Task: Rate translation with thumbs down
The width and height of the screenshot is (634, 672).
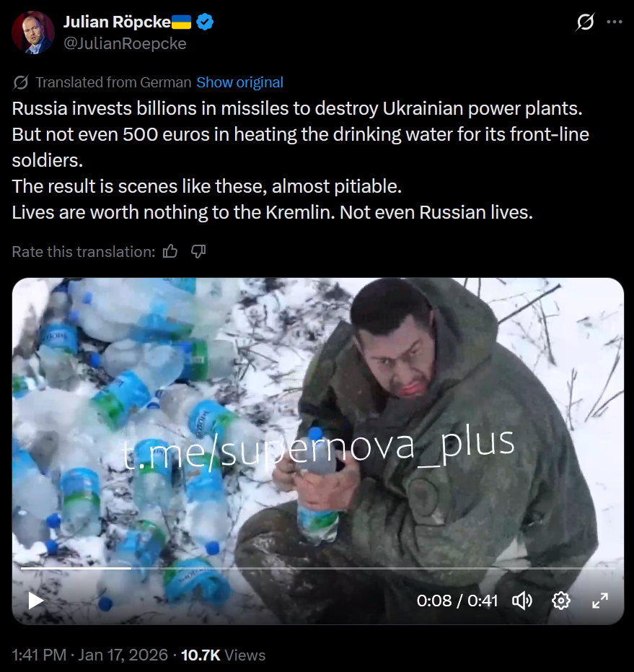Action: coord(198,252)
